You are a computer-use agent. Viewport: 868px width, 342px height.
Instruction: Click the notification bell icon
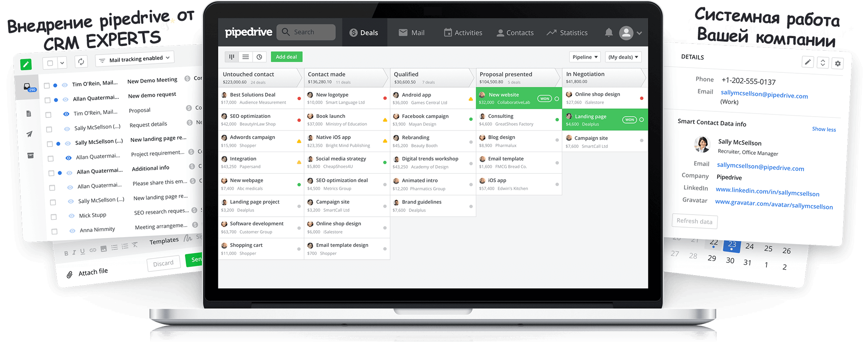(x=609, y=33)
